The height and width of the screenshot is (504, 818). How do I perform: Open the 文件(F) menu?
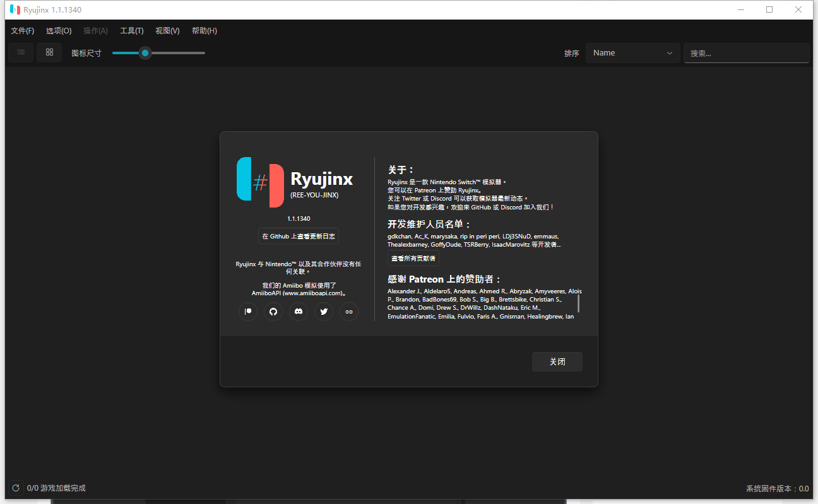click(22, 30)
